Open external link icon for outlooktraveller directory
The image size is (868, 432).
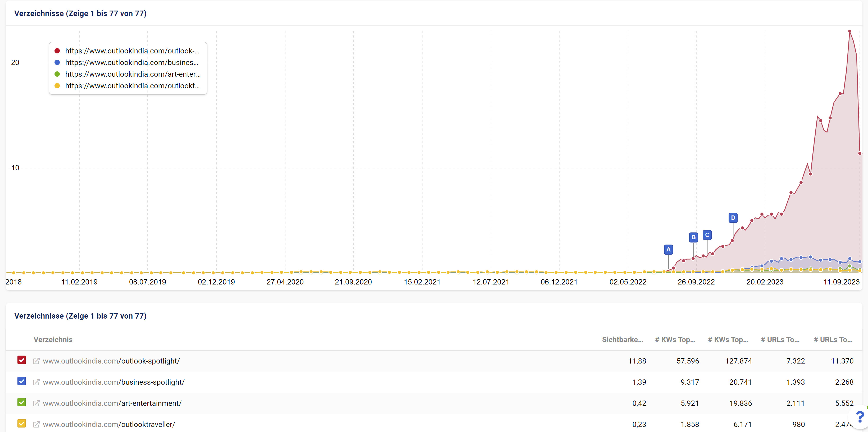click(x=37, y=424)
